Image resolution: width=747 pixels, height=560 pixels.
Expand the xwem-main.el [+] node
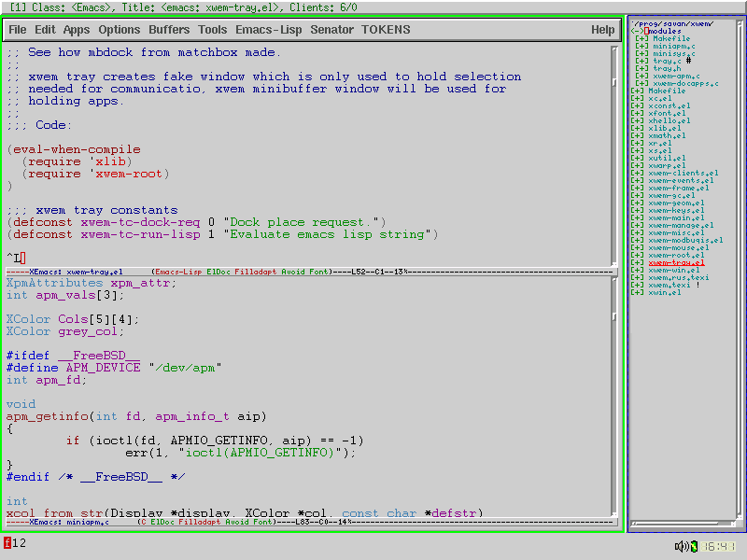click(637, 217)
